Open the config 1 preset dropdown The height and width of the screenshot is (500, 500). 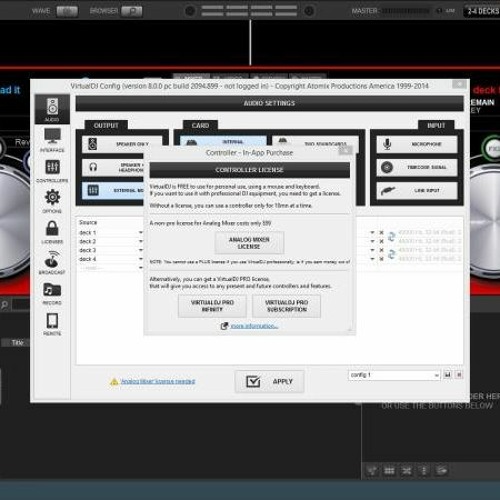[394, 375]
